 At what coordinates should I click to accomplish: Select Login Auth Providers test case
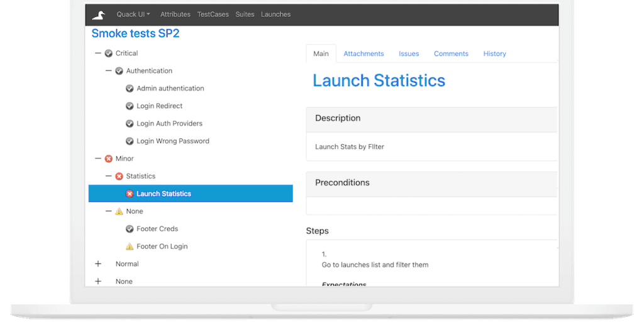click(x=169, y=124)
